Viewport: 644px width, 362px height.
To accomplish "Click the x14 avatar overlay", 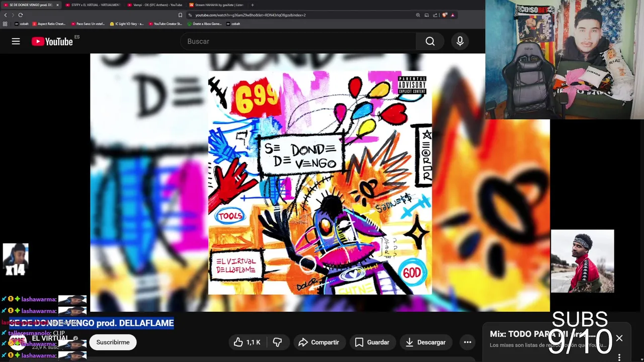I will coord(16,260).
